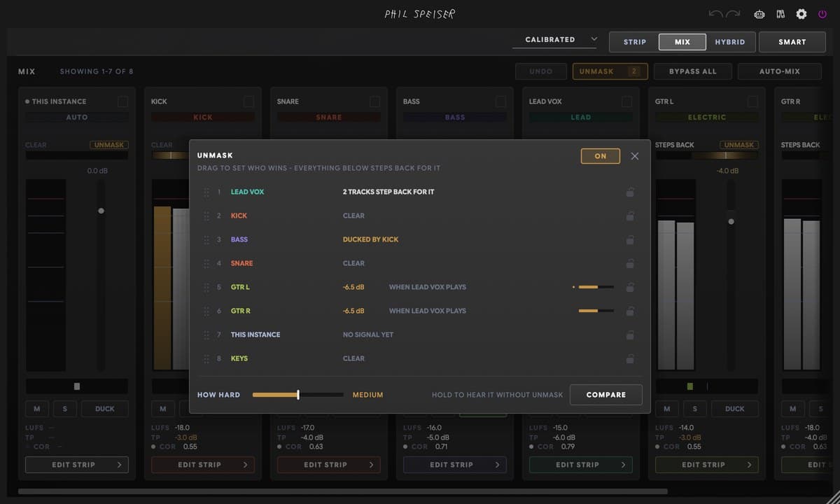
Task: Click the drag handle for SNARE row
Action: 206,263
